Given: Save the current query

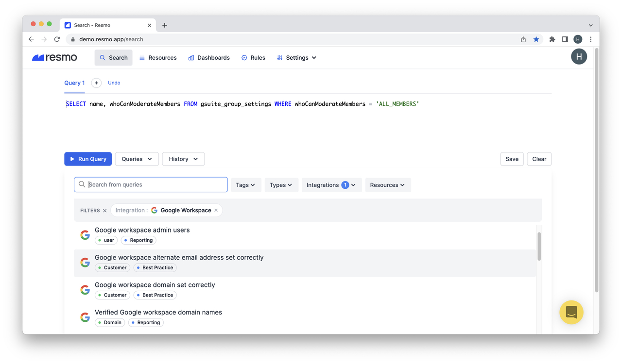Looking at the screenshot, I should click(x=512, y=159).
